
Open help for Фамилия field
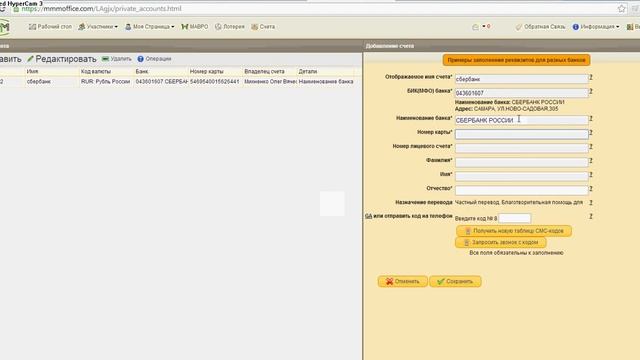click(591, 161)
